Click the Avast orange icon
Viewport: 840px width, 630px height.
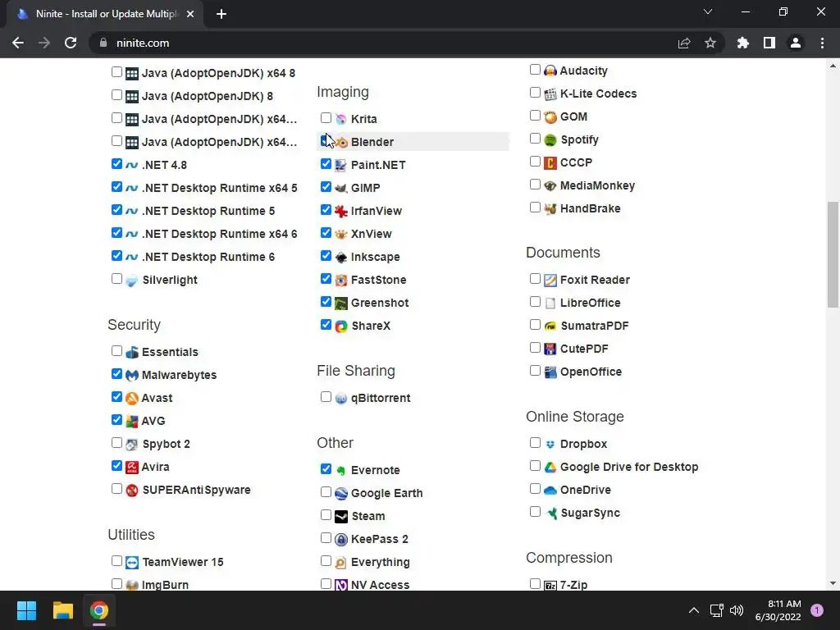(x=132, y=399)
